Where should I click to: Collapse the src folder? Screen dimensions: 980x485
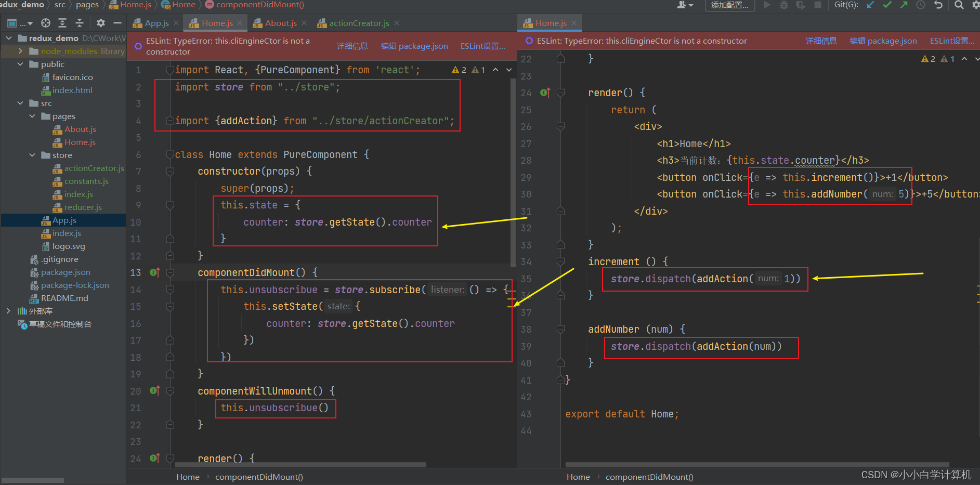pos(20,103)
